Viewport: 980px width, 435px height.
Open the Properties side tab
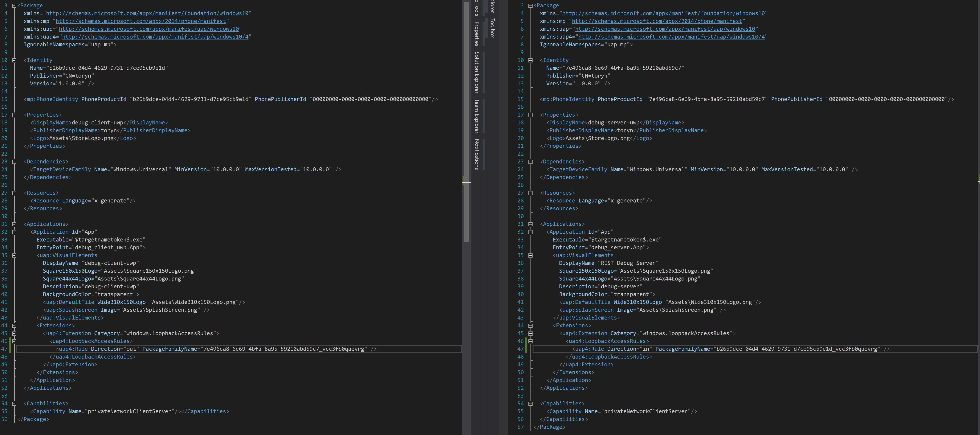[476, 34]
